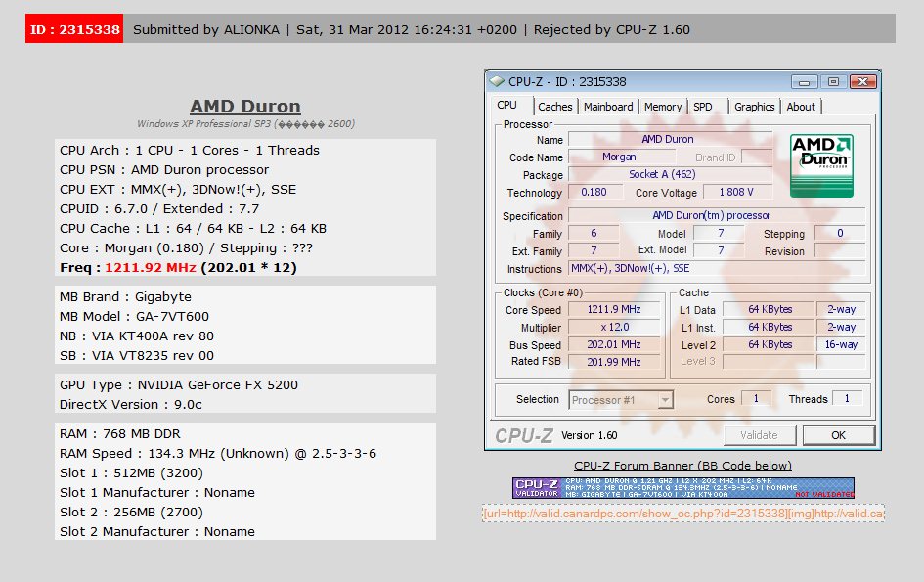Screen dimensions: 924x582
Task: Click the red frequency 1211.92 MHz text
Action: pyautogui.click(x=151, y=268)
